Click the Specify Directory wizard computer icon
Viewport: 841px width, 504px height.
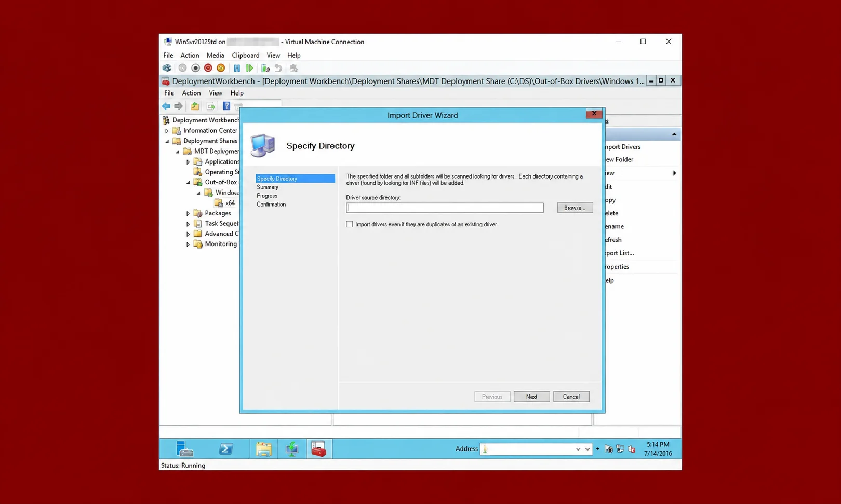pyautogui.click(x=263, y=145)
